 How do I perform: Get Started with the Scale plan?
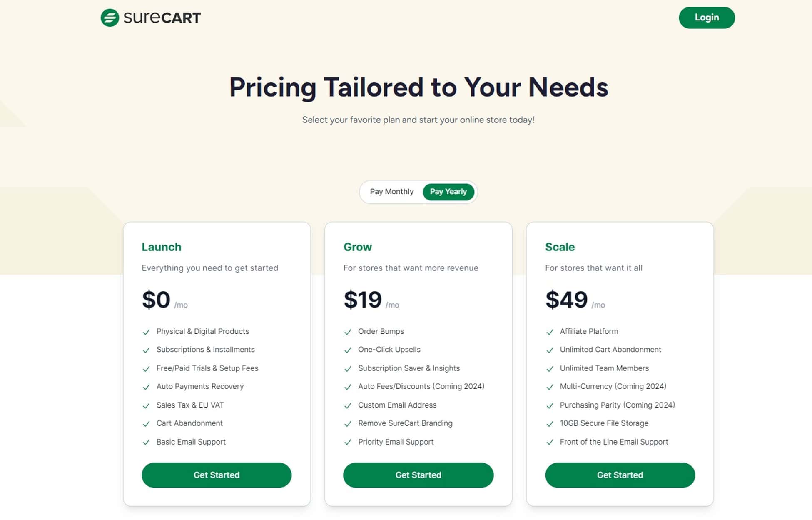pos(620,475)
